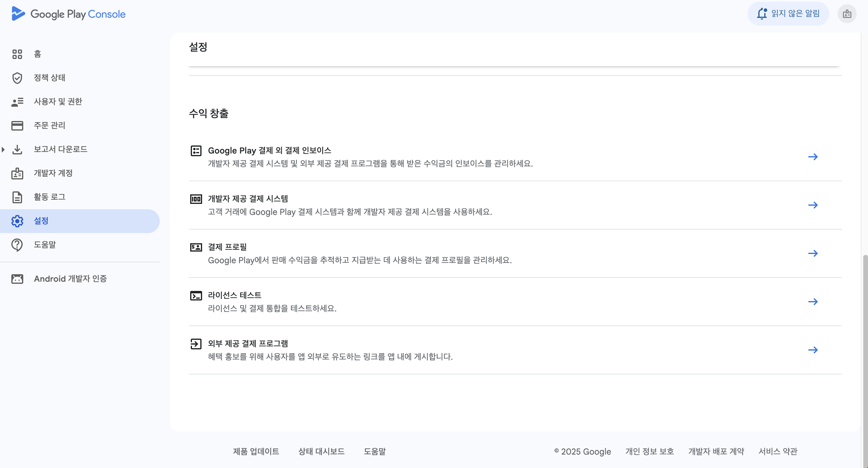868x468 pixels.
Task: Expand the 보고서 다운로드 disclosure triangle
Action: point(3,149)
